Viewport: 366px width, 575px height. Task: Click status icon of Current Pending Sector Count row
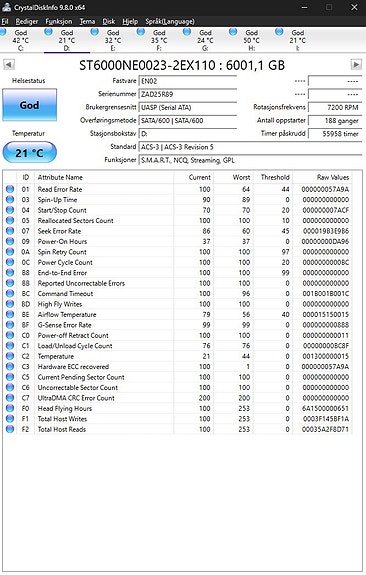(x=10, y=377)
